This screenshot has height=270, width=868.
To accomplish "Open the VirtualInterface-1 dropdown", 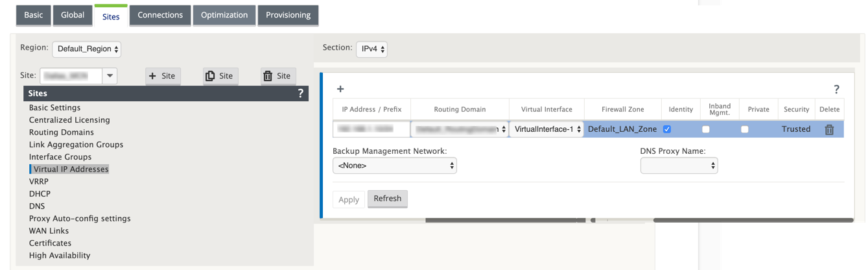I will (546, 129).
